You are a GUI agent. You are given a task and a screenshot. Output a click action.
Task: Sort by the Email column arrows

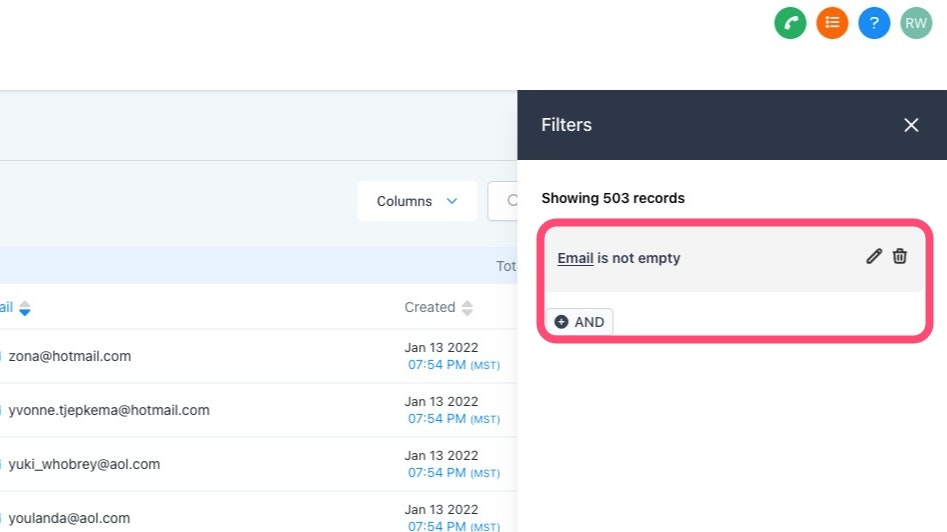pyautogui.click(x=25, y=308)
